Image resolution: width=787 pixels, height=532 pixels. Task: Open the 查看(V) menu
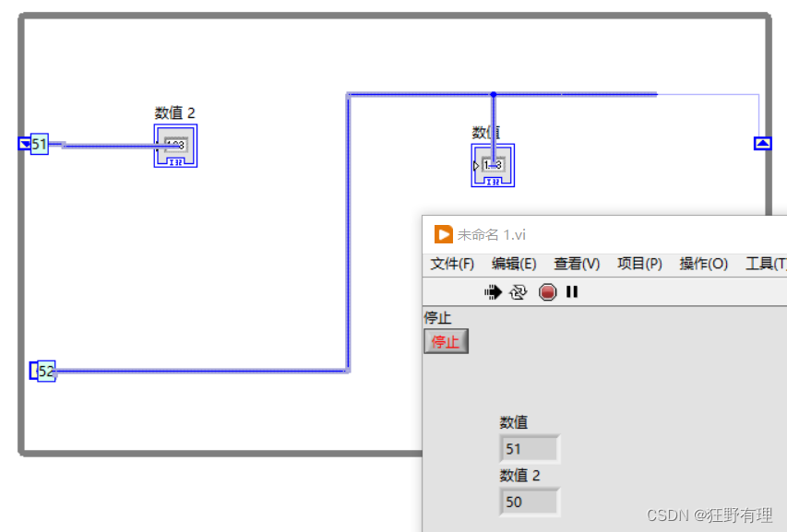coord(577,264)
